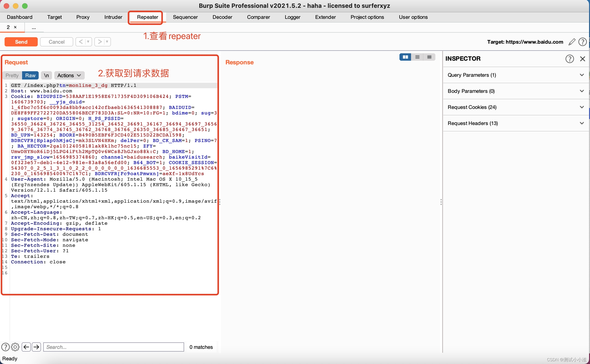Close repeater tab 2

(15, 27)
